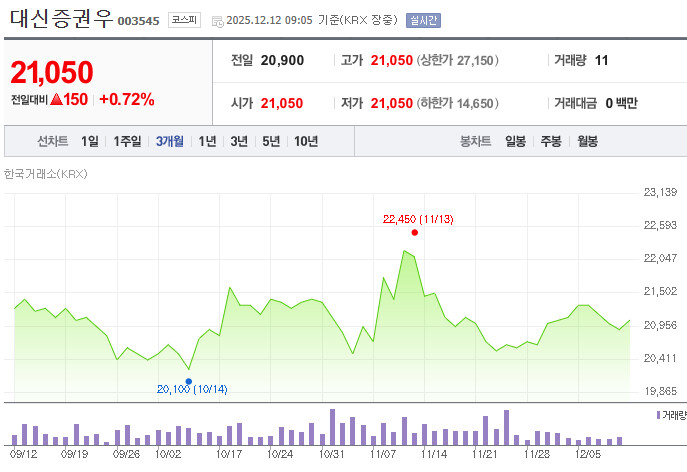Click the 12/05 date axis label

pos(588,454)
